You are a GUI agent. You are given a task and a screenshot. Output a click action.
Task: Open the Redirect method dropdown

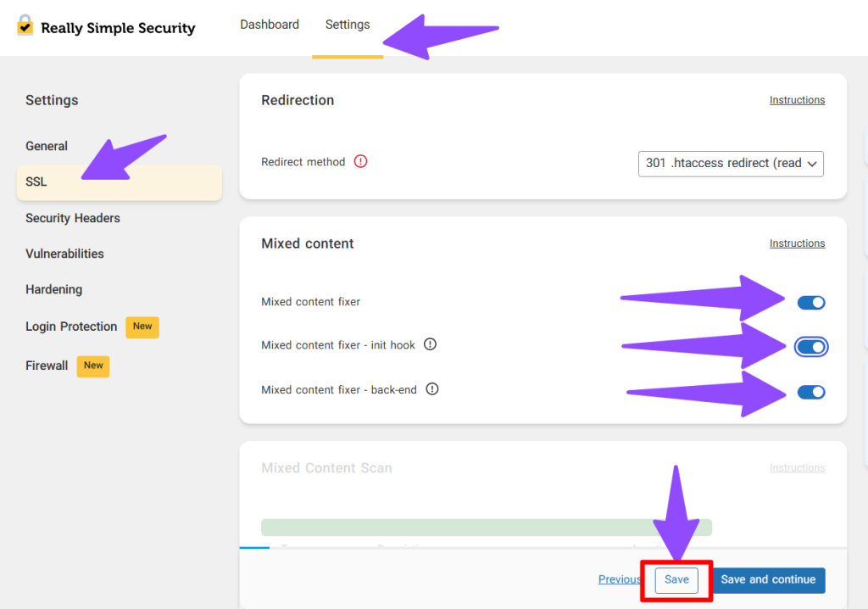[731, 164]
